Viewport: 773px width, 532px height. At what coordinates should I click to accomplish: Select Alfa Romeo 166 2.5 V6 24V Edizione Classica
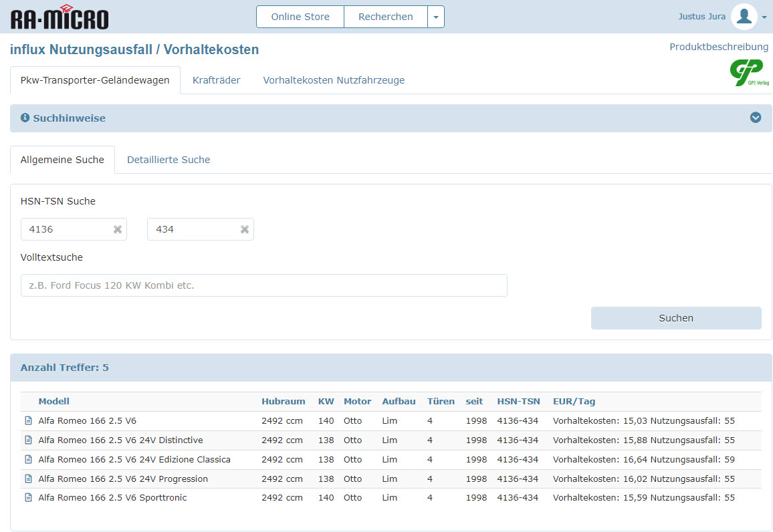click(x=134, y=459)
